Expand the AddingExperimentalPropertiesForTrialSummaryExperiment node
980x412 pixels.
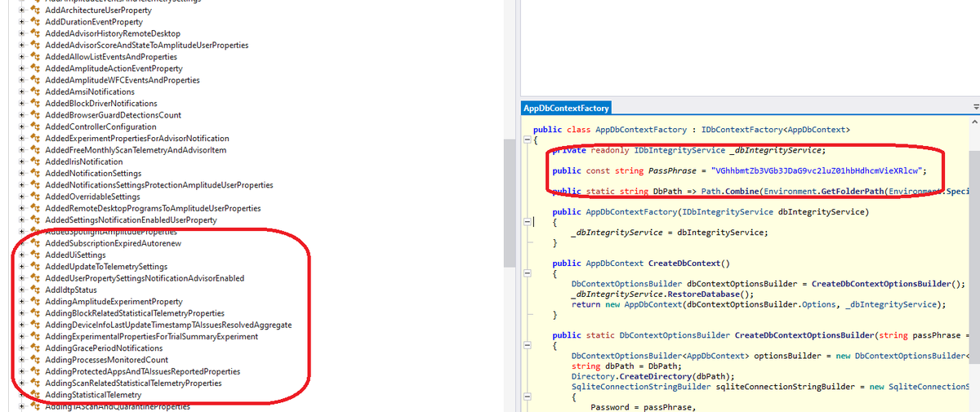tap(22, 336)
